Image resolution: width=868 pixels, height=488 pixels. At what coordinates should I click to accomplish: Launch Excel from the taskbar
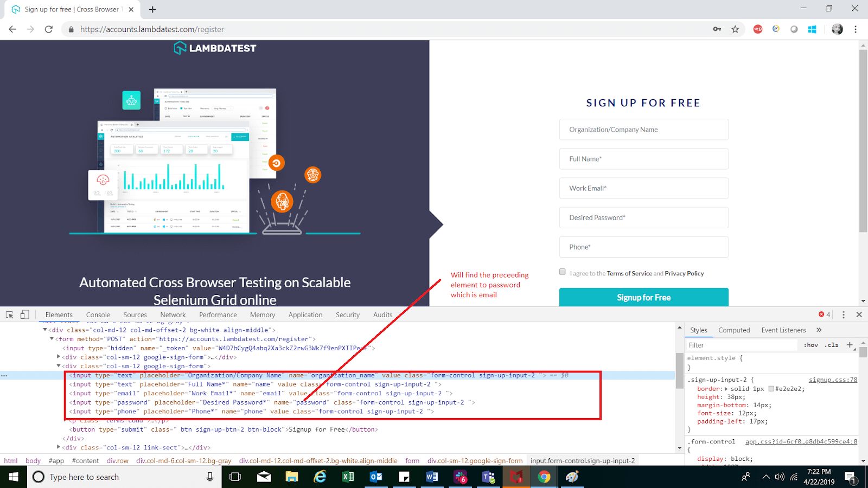point(348,477)
